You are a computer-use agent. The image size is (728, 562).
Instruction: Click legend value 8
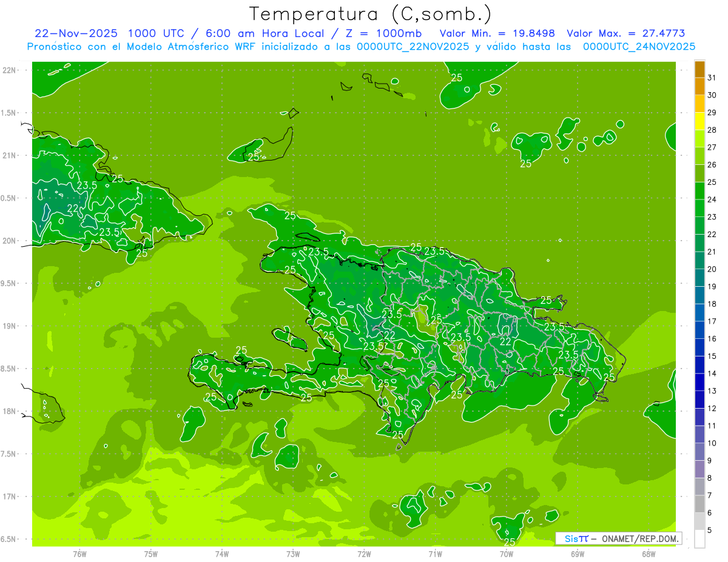click(x=710, y=478)
